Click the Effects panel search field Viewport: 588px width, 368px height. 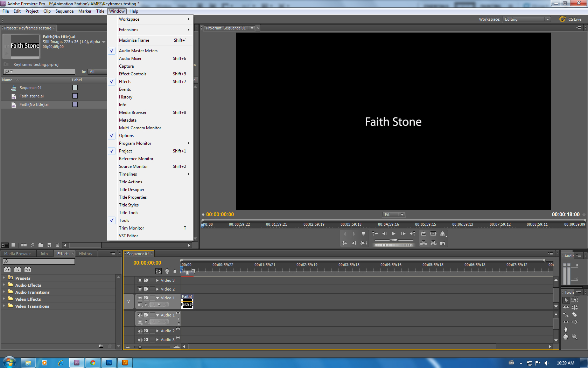[x=39, y=261]
